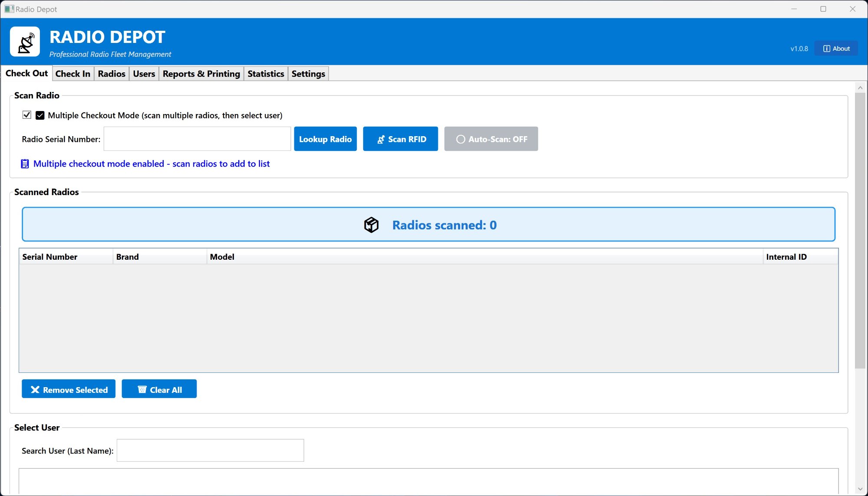Click the scroll up arrow icon

[x=860, y=88]
